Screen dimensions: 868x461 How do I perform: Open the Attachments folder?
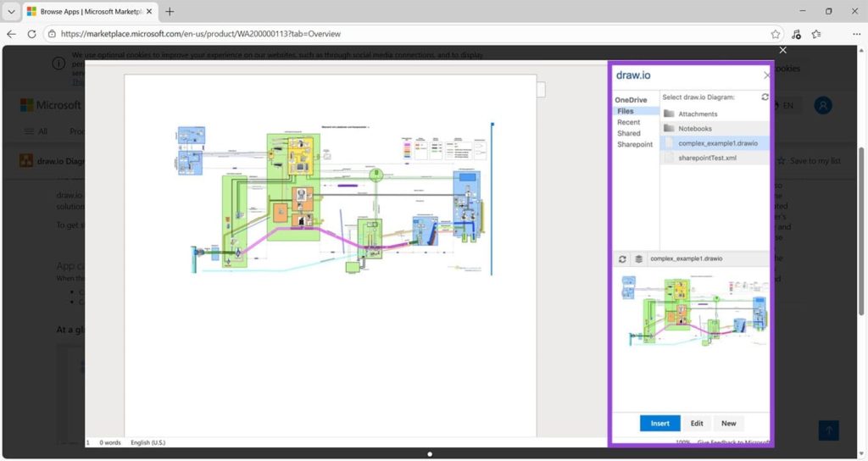(697, 114)
